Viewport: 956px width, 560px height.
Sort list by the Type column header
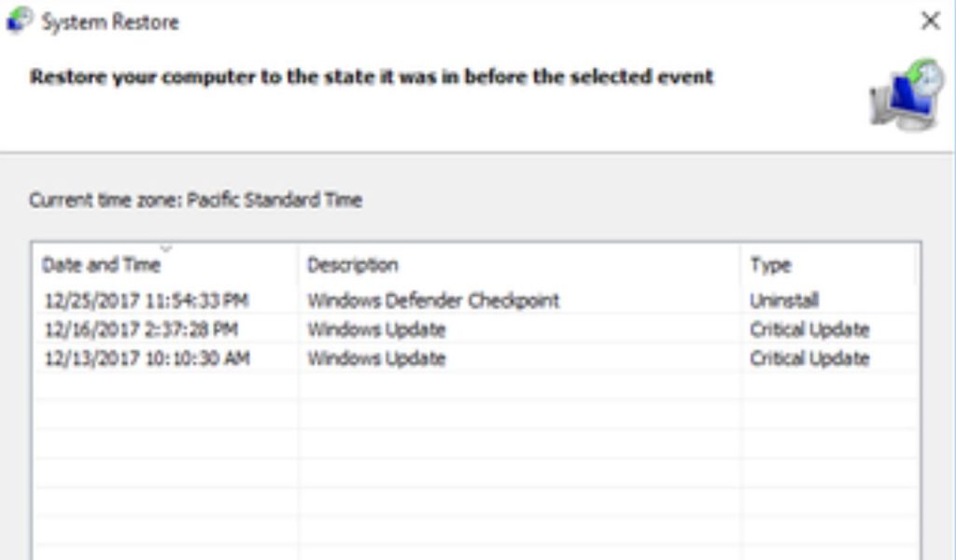[x=770, y=265]
